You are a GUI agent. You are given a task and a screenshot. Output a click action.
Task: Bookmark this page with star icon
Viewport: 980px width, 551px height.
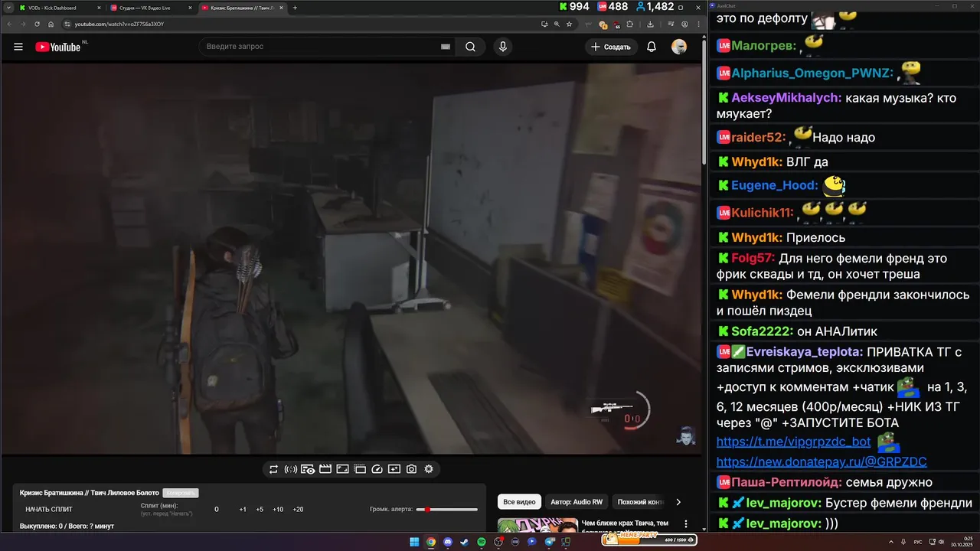coord(569,24)
